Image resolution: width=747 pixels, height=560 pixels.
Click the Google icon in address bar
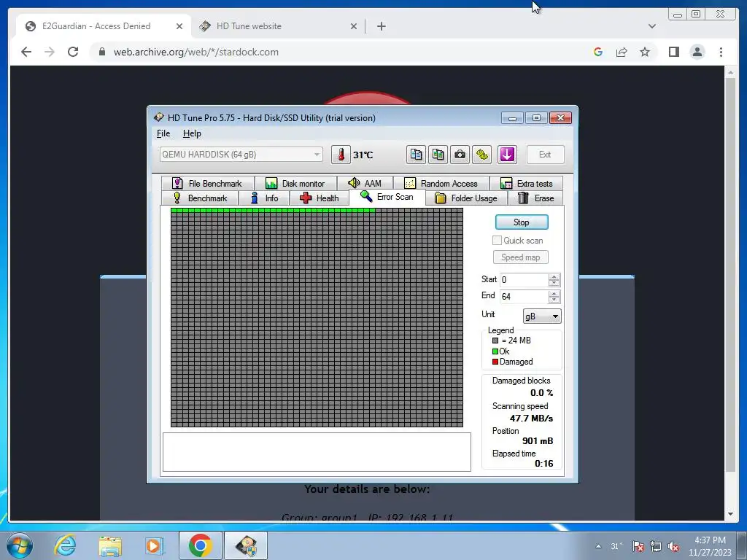[598, 52]
